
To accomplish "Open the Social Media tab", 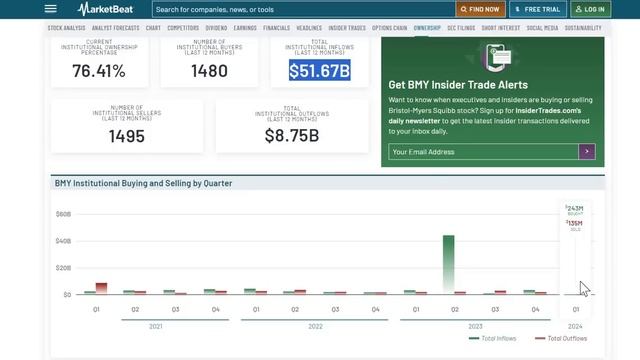I will point(542,28).
